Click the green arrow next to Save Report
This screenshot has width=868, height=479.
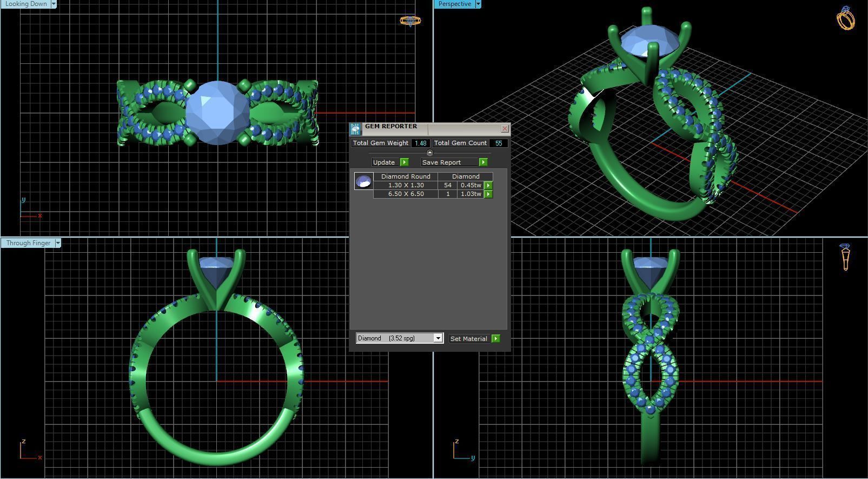tap(483, 162)
